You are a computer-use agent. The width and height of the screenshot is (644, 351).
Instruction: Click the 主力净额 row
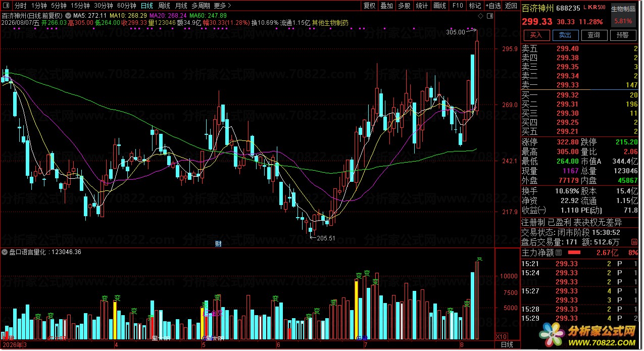580,253
